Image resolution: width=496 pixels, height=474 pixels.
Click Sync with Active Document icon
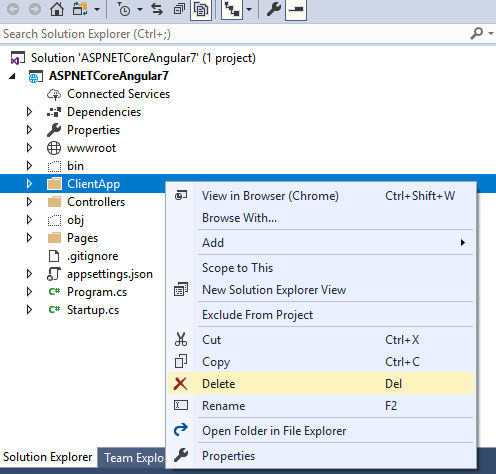click(157, 9)
